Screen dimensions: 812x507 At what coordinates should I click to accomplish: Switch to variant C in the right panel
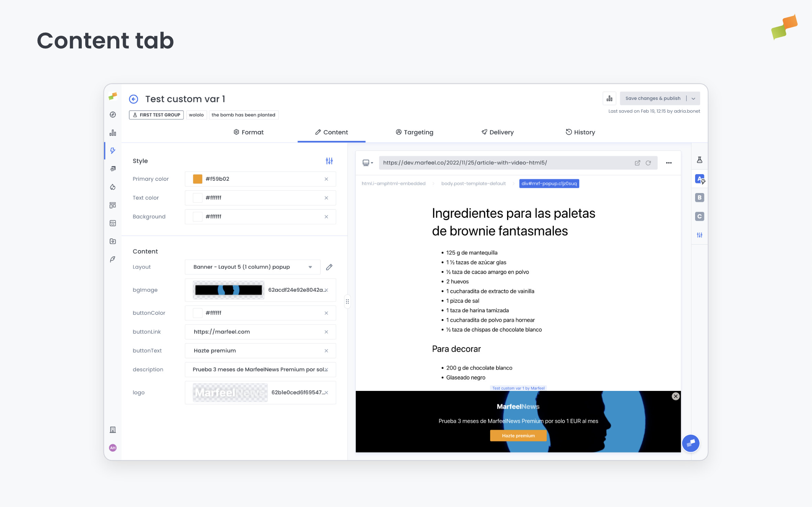pyautogui.click(x=700, y=216)
